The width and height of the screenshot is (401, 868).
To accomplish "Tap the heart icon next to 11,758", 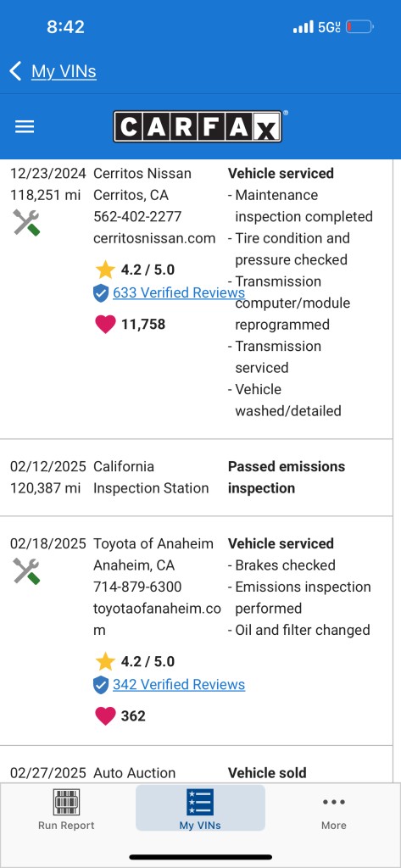I will [105, 325].
